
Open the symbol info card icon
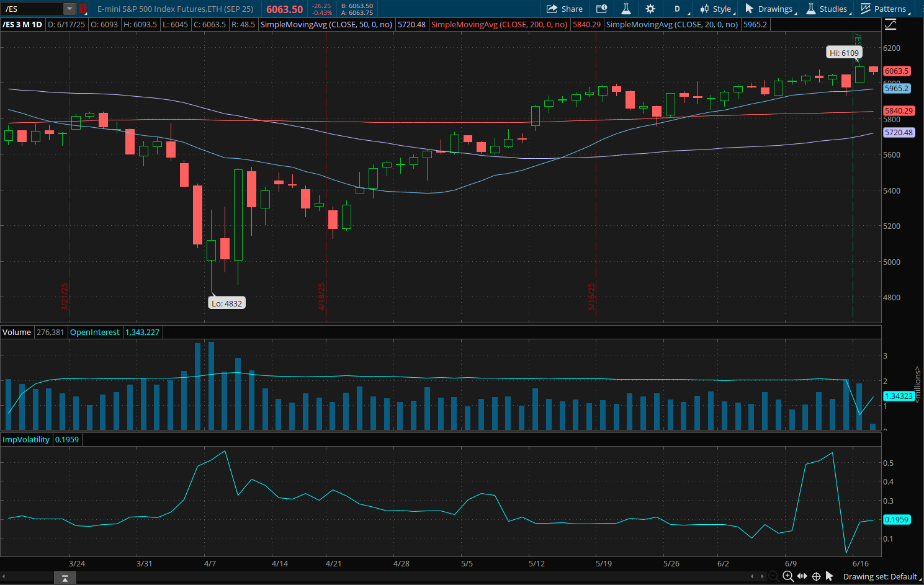click(x=601, y=9)
